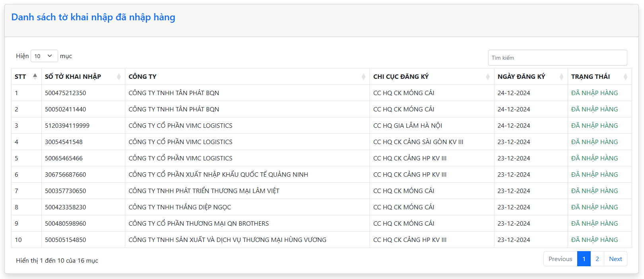
Task: Open the entries-per-page dropdown showing 10
Action: 44,56
